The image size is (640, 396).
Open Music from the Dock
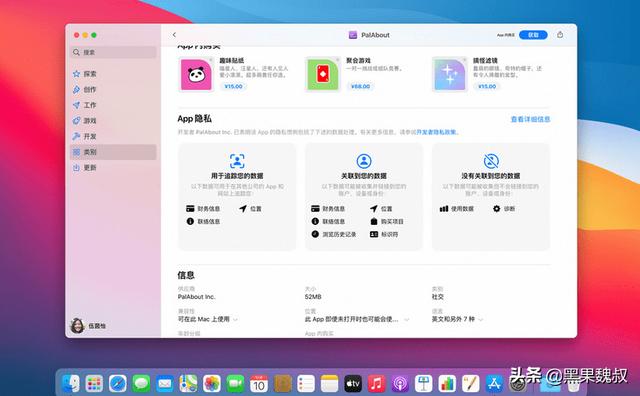(x=376, y=383)
